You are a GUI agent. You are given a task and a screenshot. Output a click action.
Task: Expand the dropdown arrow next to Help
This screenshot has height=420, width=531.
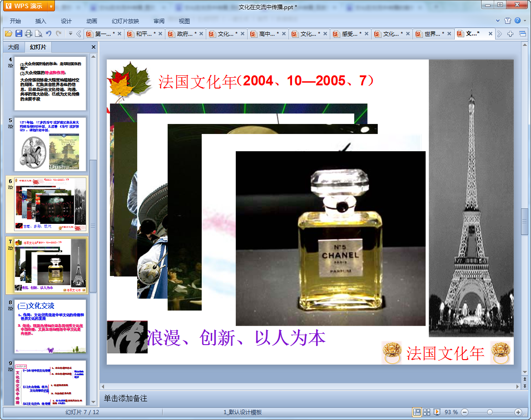click(525, 21)
